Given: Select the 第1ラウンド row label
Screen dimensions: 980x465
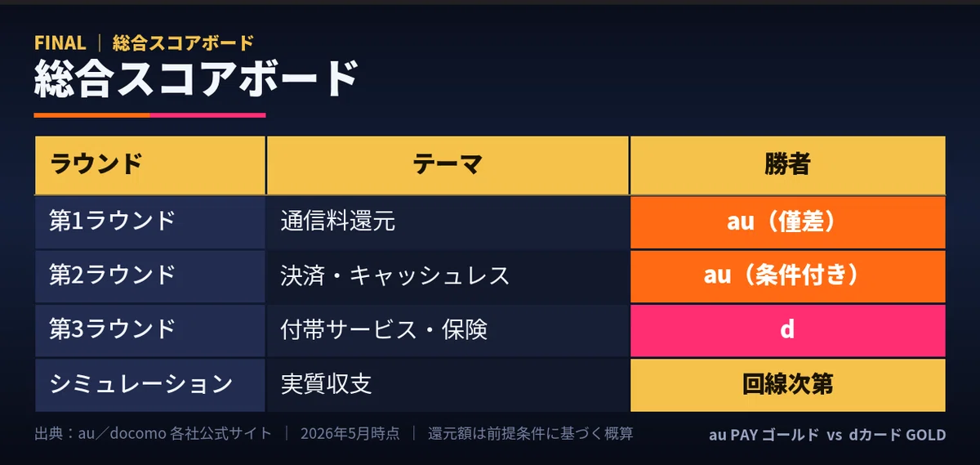Looking at the screenshot, I should pyautogui.click(x=150, y=222).
